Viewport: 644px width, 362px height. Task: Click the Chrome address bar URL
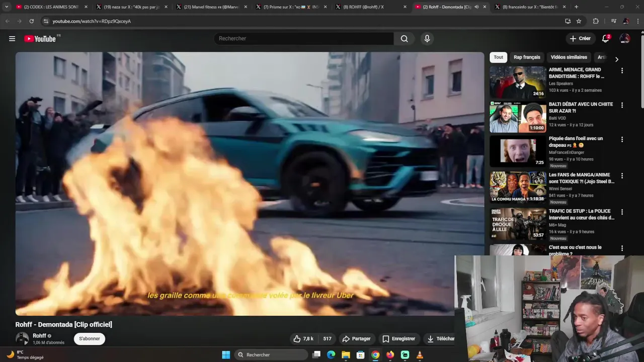(x=92, y=21)
